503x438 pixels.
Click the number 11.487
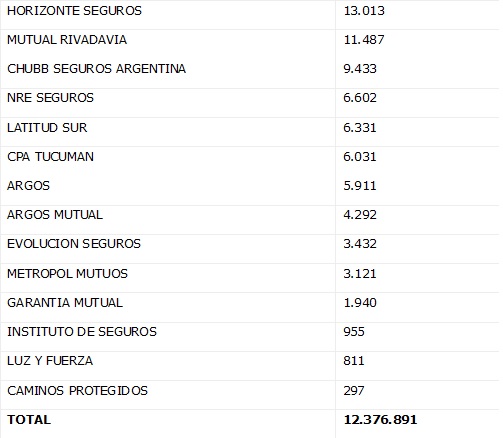pyautogui.click(x=364, y=40)
